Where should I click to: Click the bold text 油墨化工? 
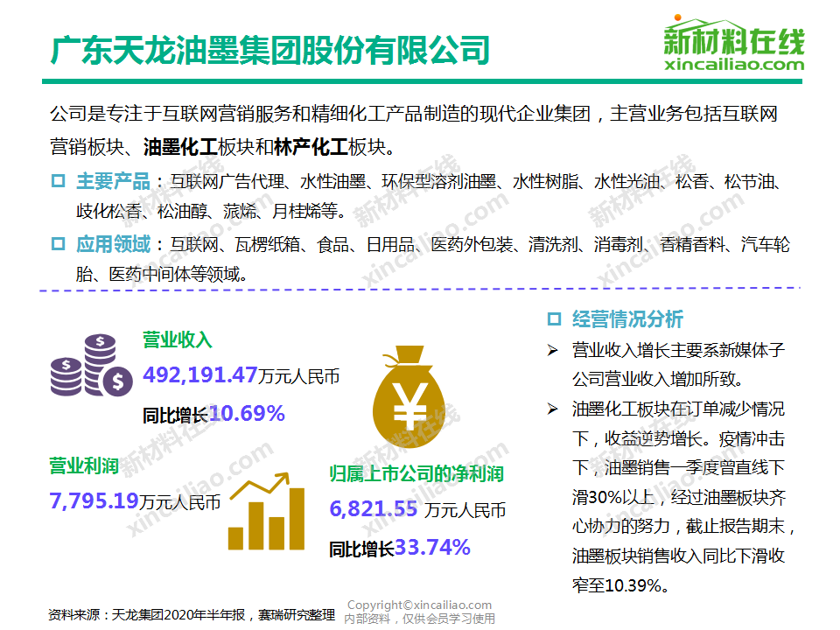180,147
